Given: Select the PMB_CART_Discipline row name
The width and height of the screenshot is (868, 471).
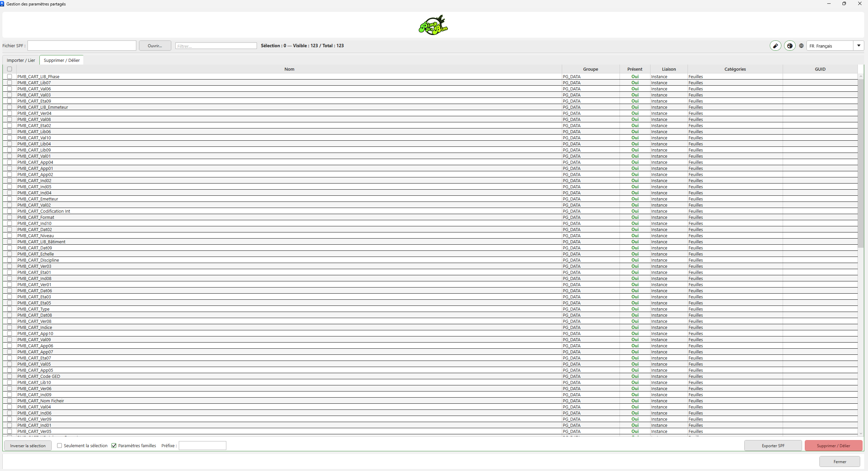Looking at the screenshot, I should point(38,260).
